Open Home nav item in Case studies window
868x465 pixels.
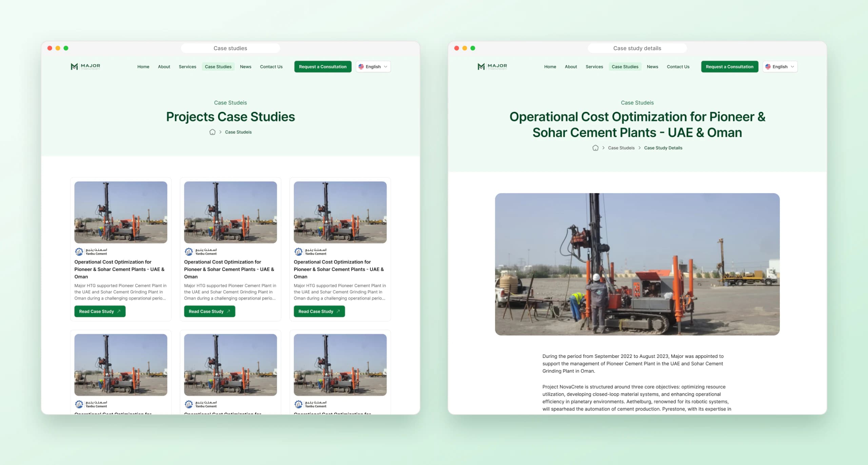(x=143, y=67)
